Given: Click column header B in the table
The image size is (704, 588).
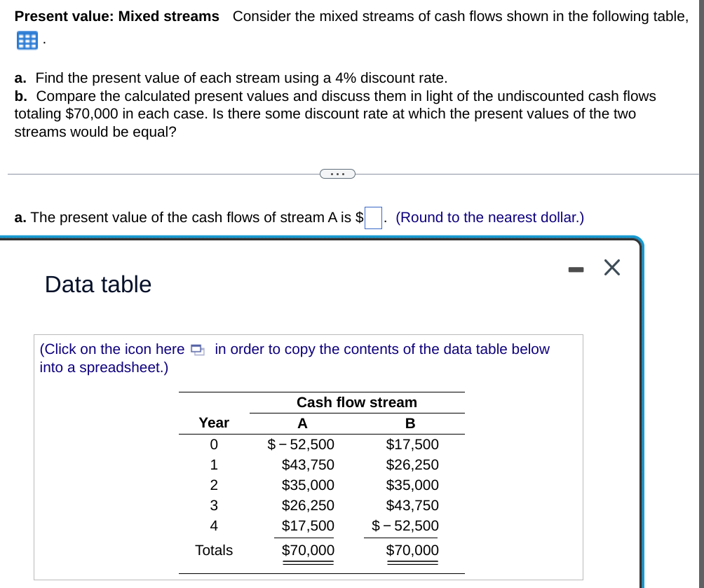Looking at the screenshot, I should tap(409, 423).
